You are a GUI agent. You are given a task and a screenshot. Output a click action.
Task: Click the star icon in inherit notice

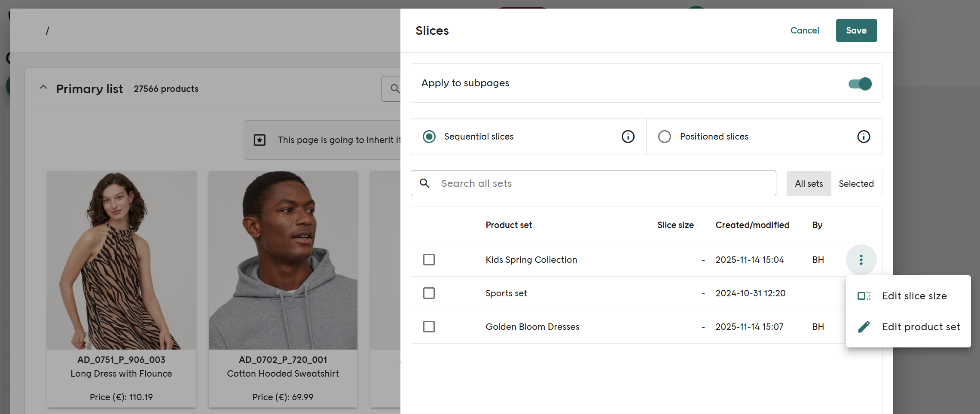(260, 140)
